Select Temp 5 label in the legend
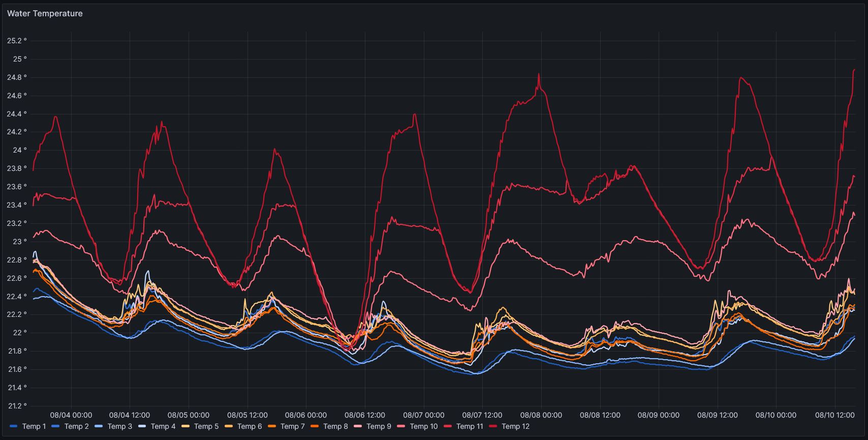The width and height of the screenshot is (868, 440). pyautogui.click(x=206, y=426)
